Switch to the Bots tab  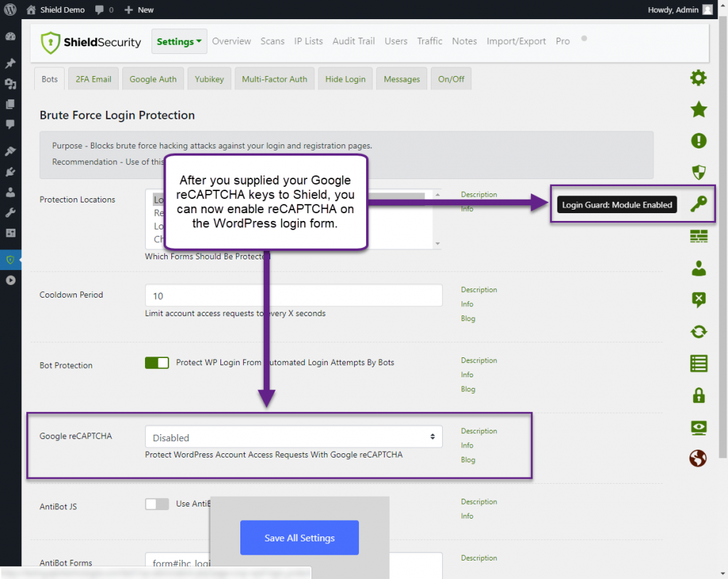50,79
